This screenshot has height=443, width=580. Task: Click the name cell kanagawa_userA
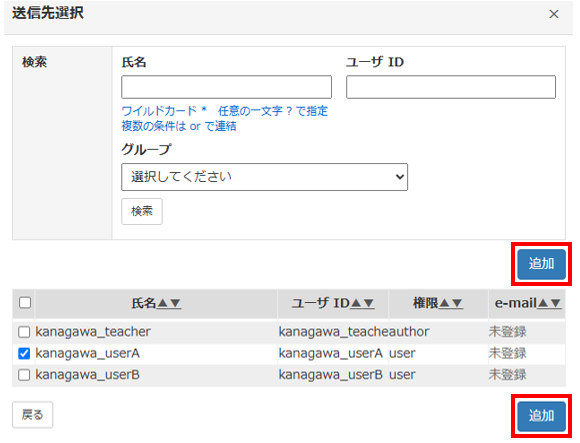(87, 354)
